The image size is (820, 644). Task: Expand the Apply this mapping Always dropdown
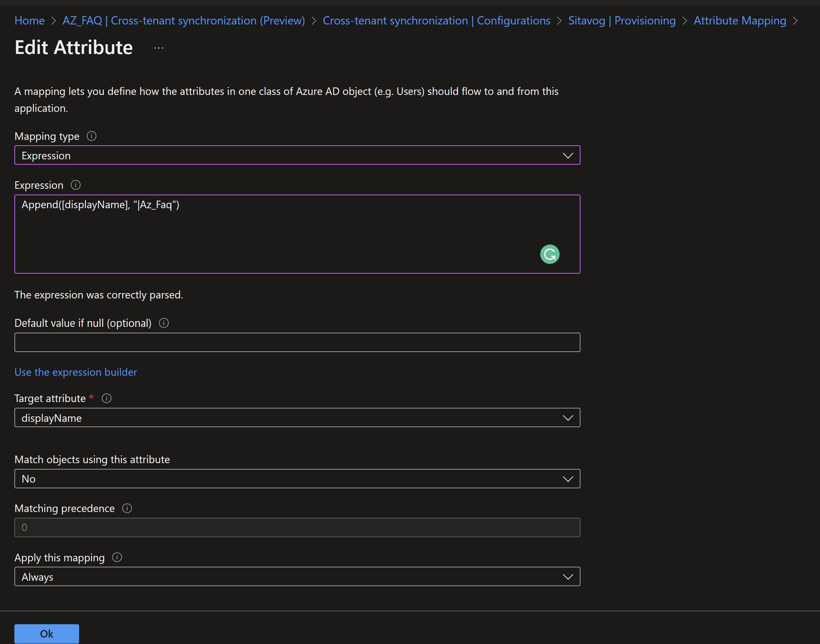(297, 577)
